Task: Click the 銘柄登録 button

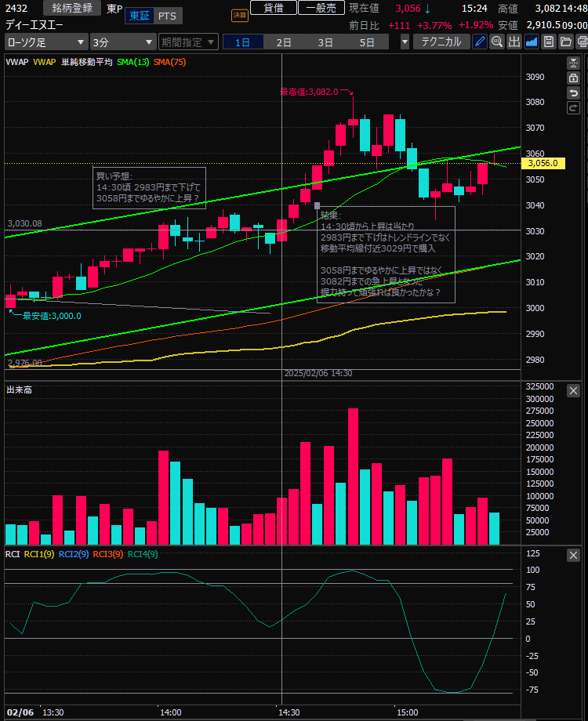Action: (72, 8)
